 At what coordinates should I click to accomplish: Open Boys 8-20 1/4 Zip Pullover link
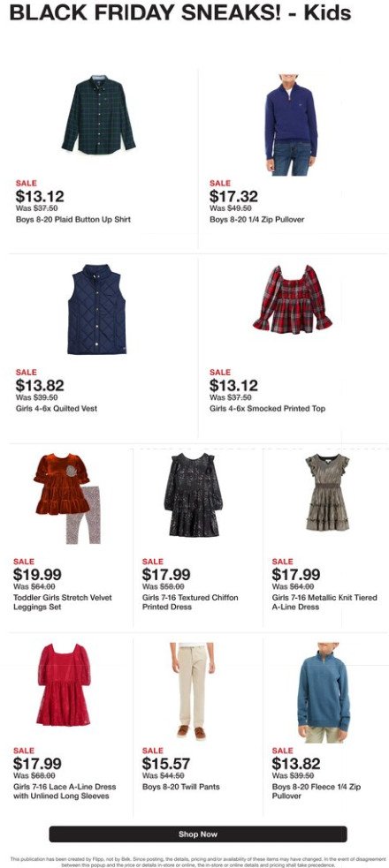(x=256, y=220)
